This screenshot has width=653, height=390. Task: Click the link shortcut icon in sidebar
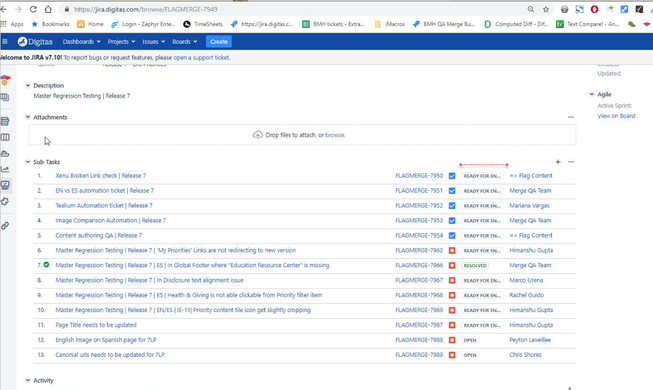click(x=5, y=226)
